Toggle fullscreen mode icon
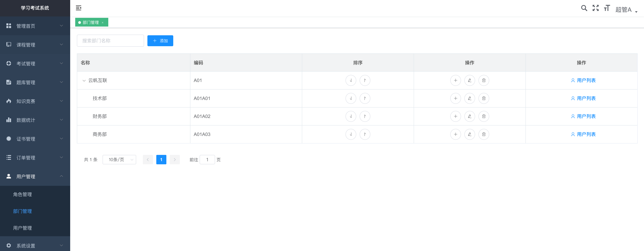Image resolution: width=644 pixels, height=251 pixels. click(x=595, y=8)
